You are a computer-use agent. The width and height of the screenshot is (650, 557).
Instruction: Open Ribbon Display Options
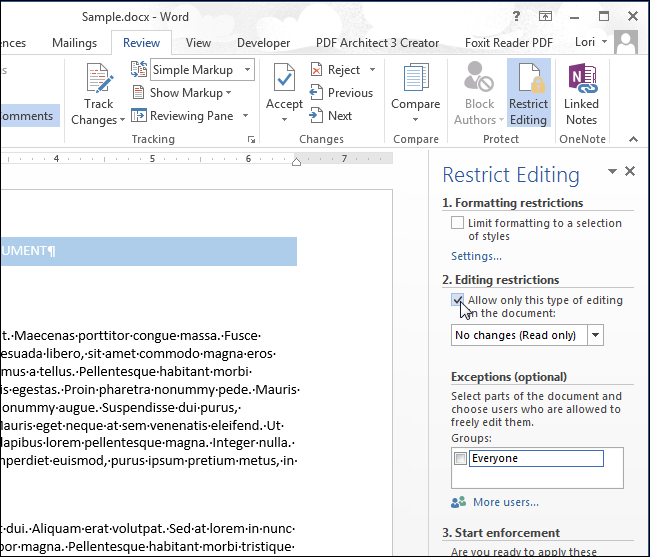tap(545, 17)
